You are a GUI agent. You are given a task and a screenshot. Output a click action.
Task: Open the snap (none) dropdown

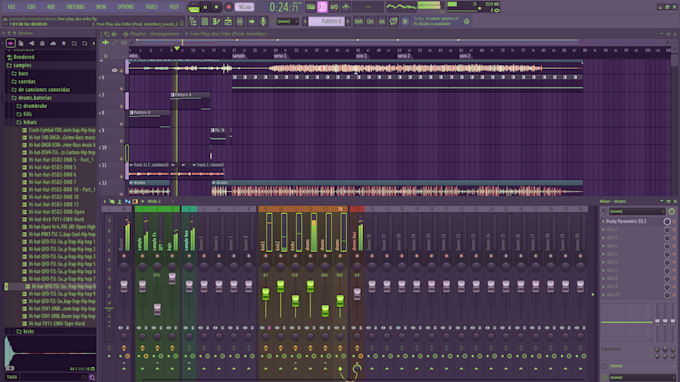point(287,21)
